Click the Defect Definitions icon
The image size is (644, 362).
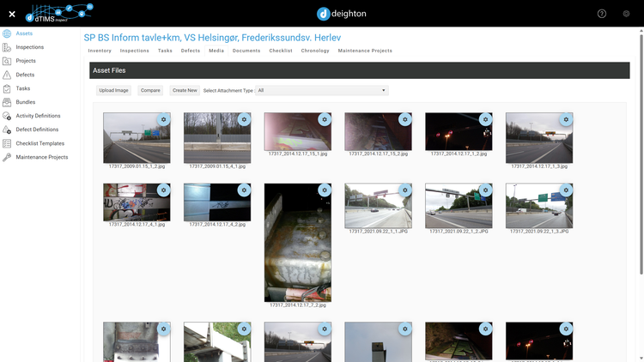tap(7, 130)
